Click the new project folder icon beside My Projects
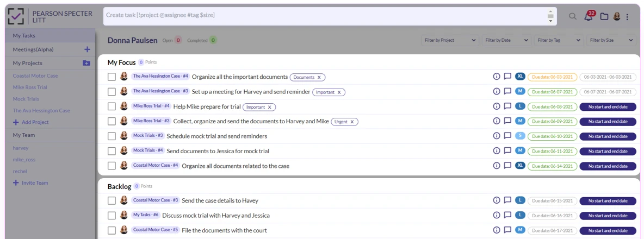Image resolution: width=644 pixels, height=239 pixels. tap(86, 63)
